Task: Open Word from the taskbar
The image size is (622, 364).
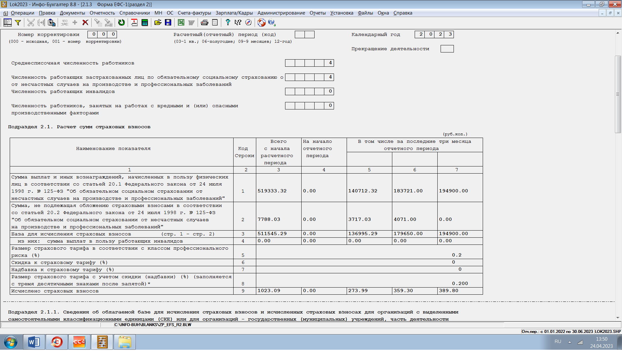Action: 34,342
